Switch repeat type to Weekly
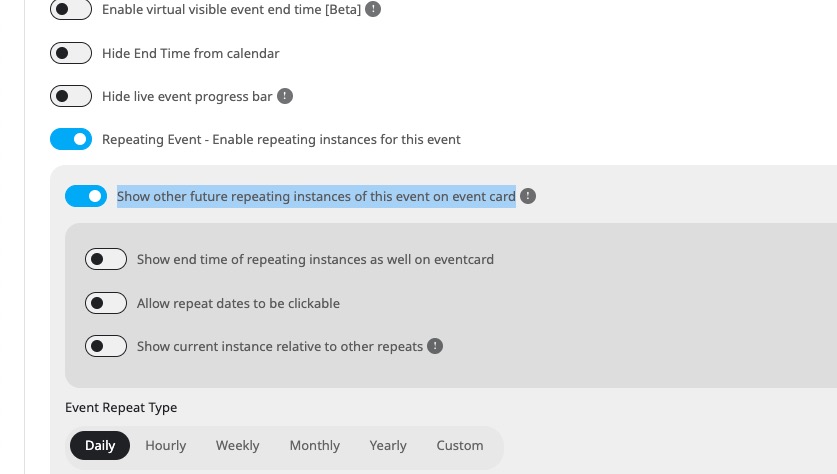Viewport: 837px width, 474px height. 238,445
